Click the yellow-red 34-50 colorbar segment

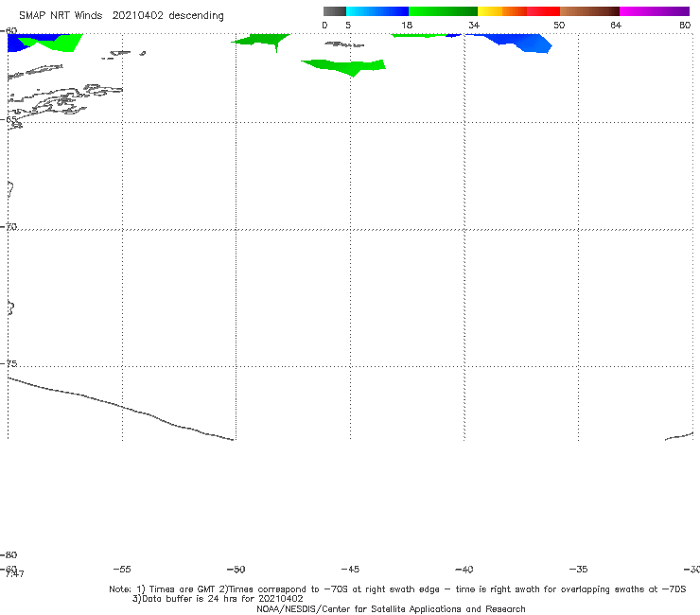518,11
